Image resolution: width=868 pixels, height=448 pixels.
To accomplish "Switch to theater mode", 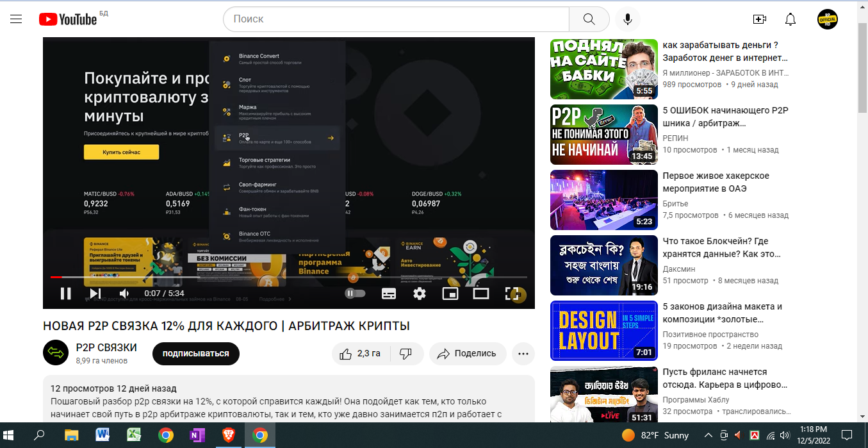I will 481,294.
